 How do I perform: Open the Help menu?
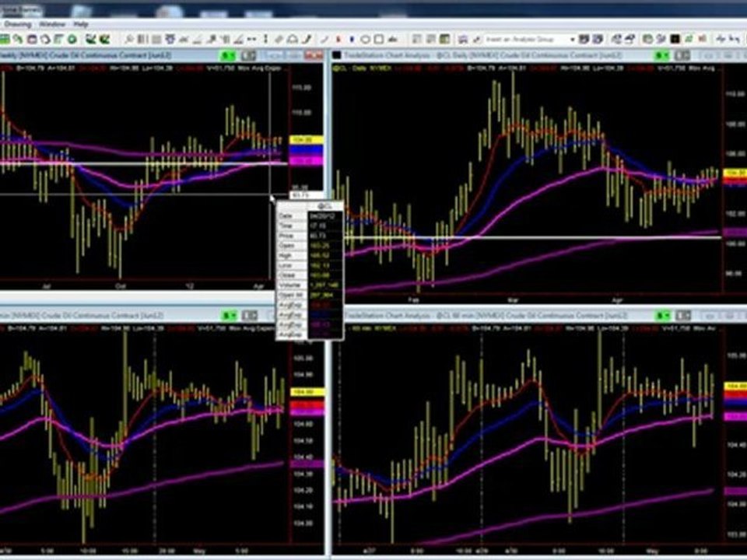80,24
